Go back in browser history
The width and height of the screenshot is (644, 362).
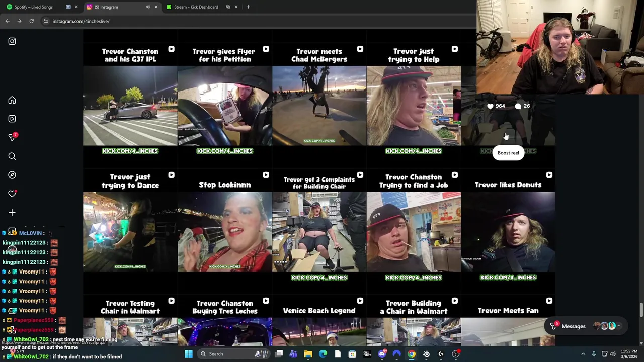[7, 21]
